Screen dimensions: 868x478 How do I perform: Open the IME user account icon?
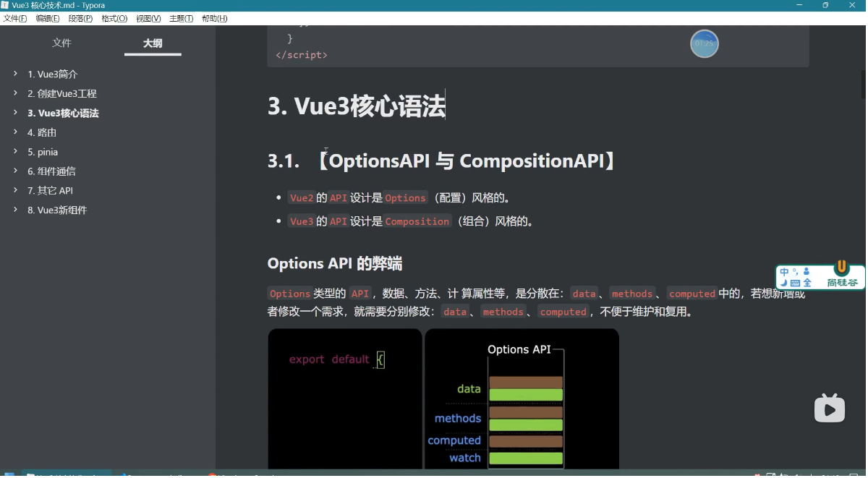point(806,272)
